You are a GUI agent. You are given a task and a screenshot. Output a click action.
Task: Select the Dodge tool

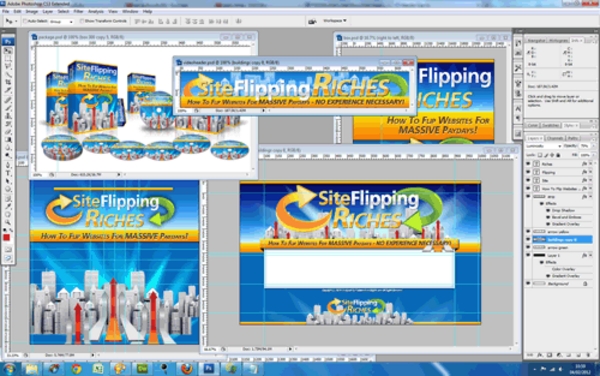[8, 156]
